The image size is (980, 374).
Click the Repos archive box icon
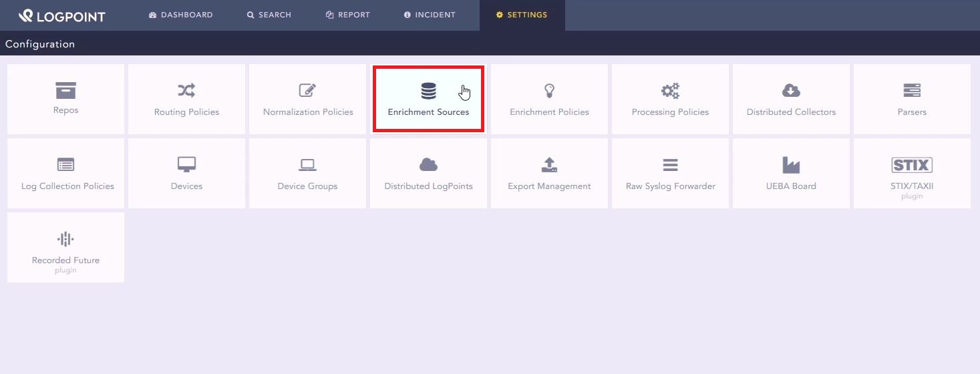(x=65, y=90)
